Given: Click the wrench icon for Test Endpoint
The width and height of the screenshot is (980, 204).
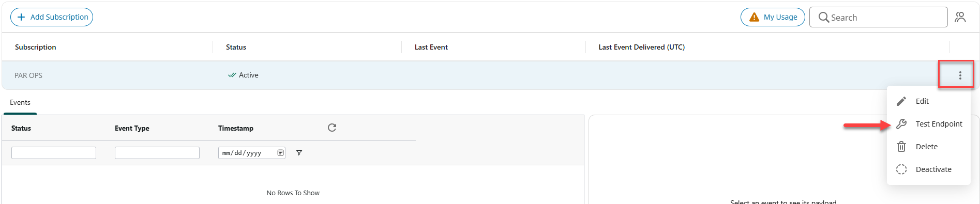Looking at the screenshot, I should pyautogui.click(x=901, y=124).
